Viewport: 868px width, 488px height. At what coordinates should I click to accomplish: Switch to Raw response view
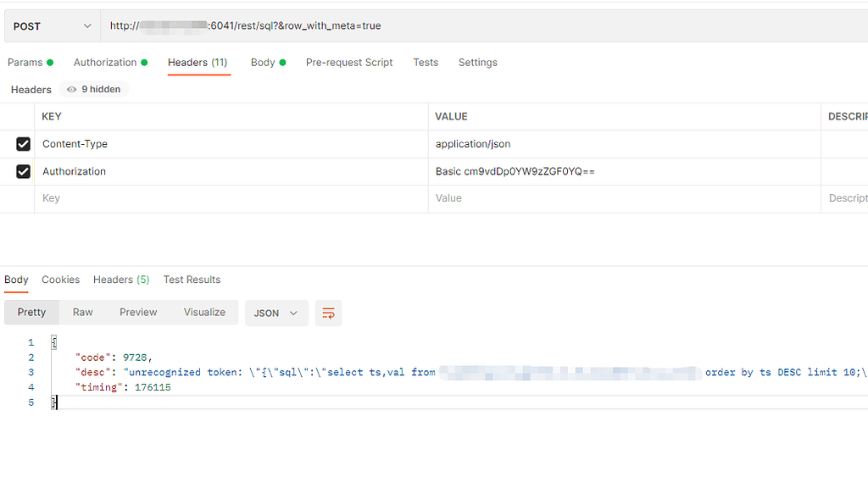(x=82, y=312)
